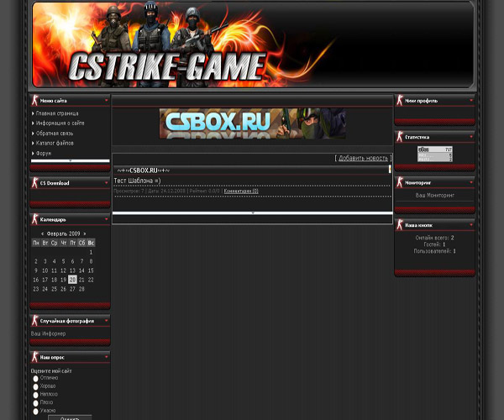
Task: Select the Отлично poll option
Action: (x=36, y=379)
